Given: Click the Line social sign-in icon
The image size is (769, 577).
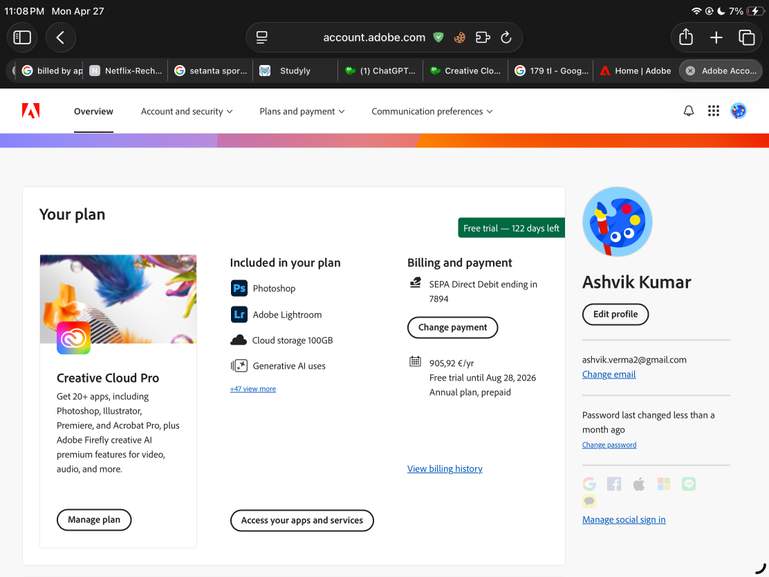Looking at the screenshot, I should point(689,484).
